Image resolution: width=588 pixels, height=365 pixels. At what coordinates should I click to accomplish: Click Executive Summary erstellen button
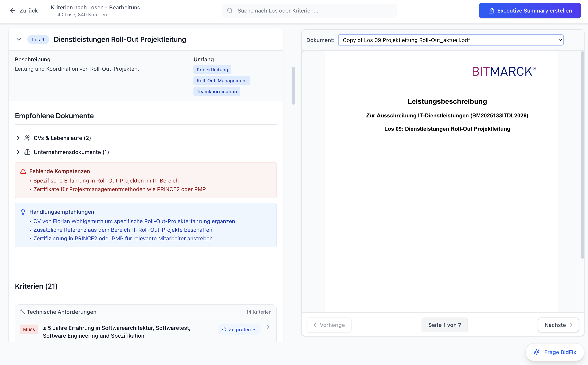pyautogui.click(x=530, y=11)
